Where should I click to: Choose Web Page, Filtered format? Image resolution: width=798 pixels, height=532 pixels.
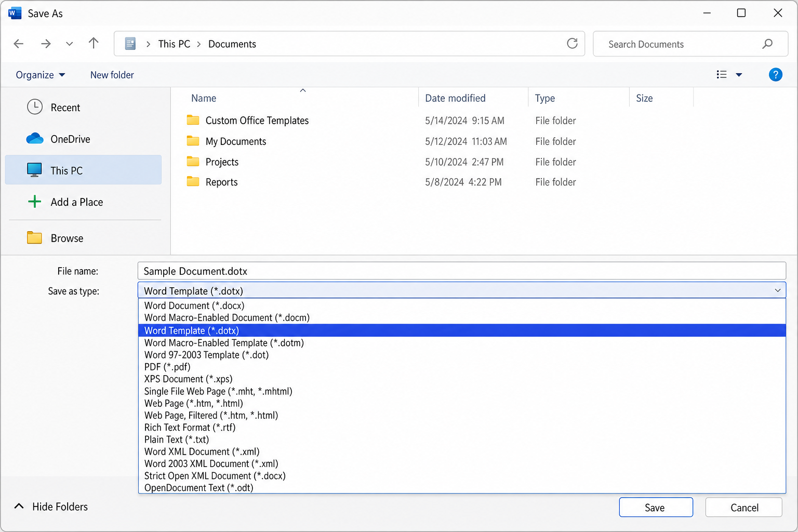462,415
